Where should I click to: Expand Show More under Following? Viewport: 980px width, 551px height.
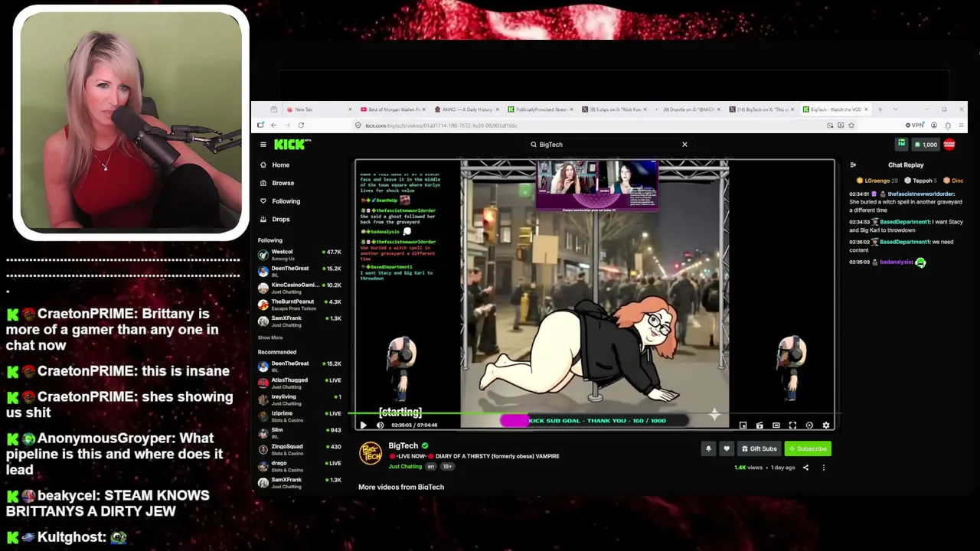tap(270, 337)
